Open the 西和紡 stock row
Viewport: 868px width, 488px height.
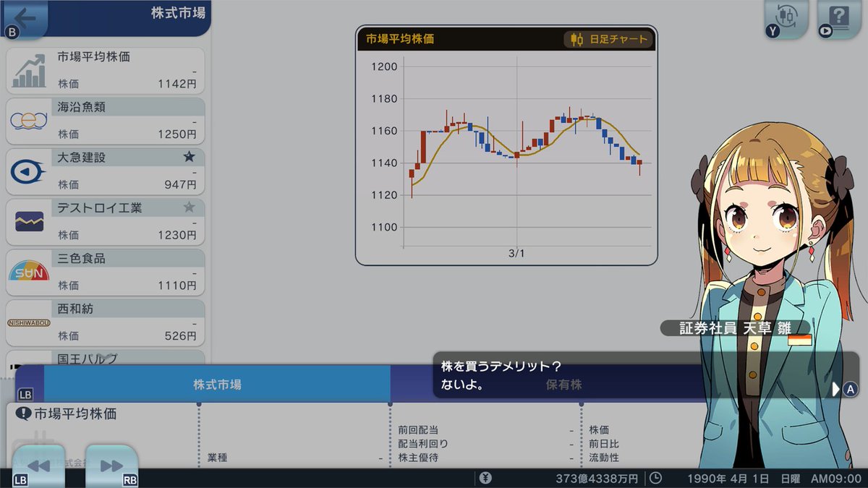pyautogui.click(x=106, y=323)
